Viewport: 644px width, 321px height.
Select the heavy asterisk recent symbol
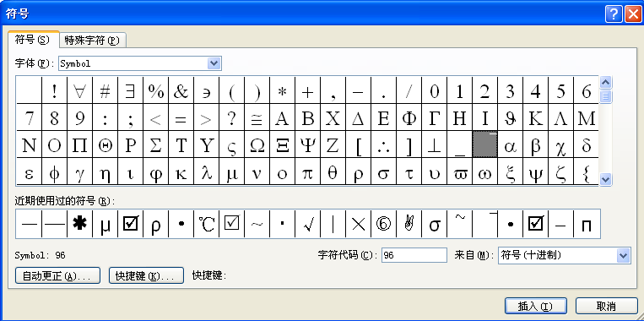tap(79, 224)
